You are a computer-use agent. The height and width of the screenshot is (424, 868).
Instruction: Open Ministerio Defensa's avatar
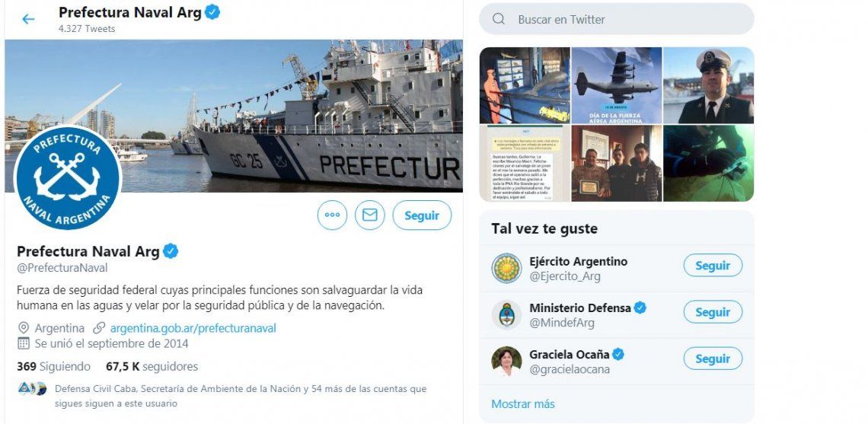point(506,315)
